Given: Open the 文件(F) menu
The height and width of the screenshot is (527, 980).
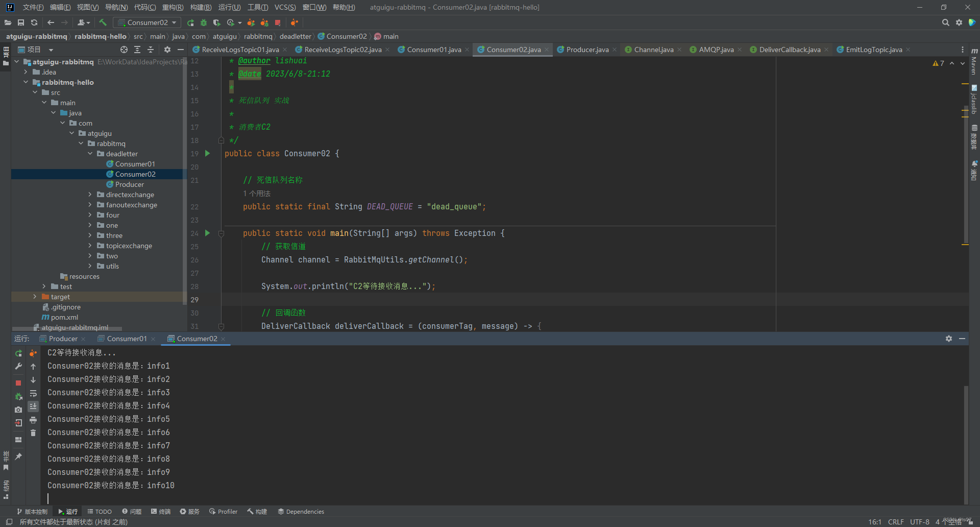Looking at the screenshot, I should click(x=33, y=7).
